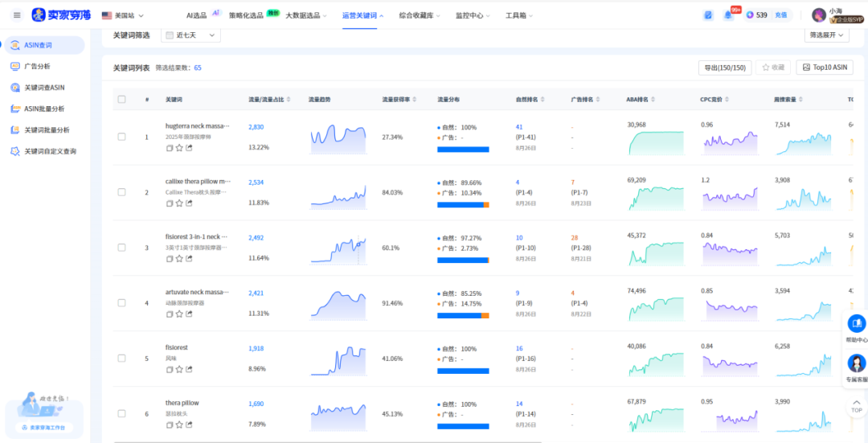Copy keyword icon for hugterra neck massager row
Viewport: 868px width, 443px height.
point(170,148)
